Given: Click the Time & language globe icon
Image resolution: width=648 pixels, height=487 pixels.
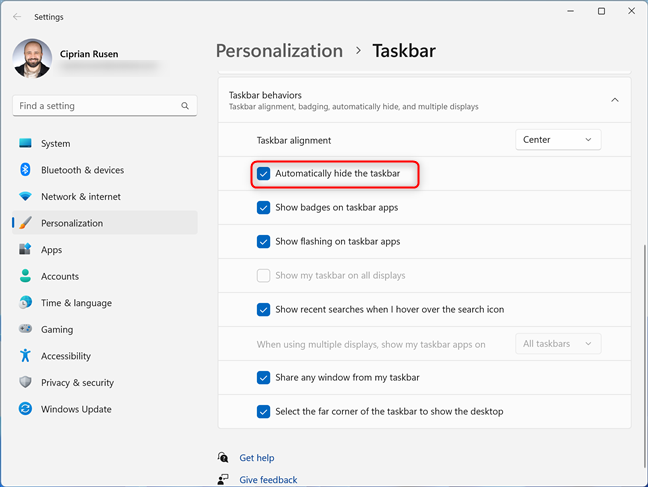Looking at the screenshot, I should coord(25,302).
